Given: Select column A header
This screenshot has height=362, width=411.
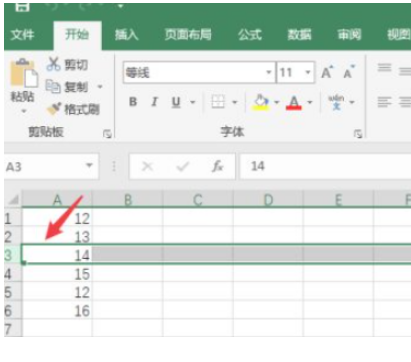Looking at the screenshot, I should 57,200.
